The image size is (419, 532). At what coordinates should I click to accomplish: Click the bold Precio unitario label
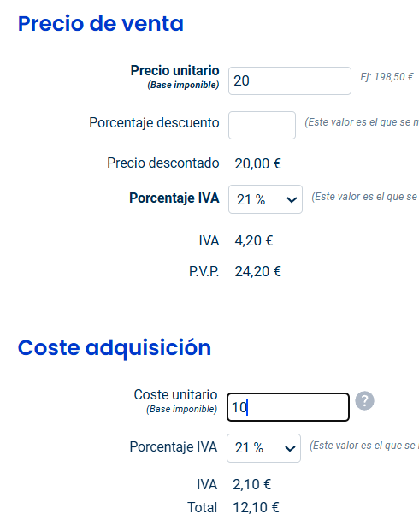click(x=174, y=71)
